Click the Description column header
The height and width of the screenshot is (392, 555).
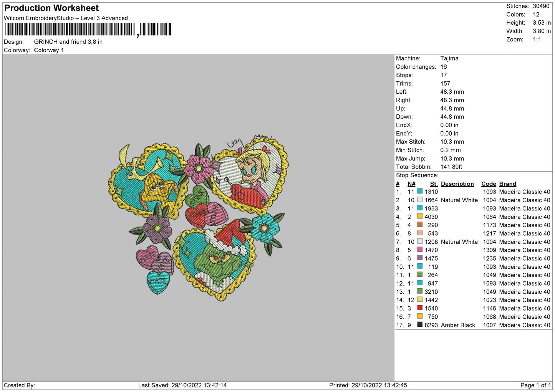(457, 184)
